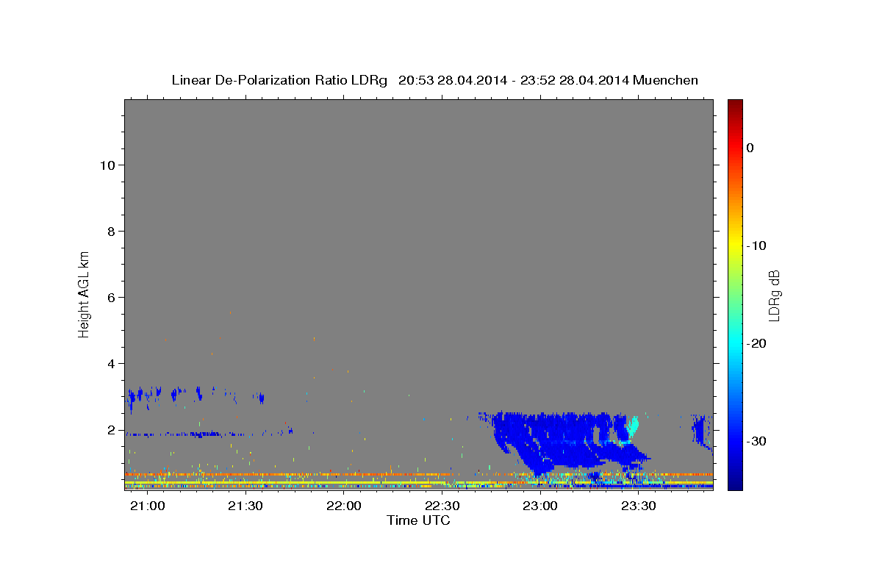Click the cyan patch in the cloud near 23:30
The width and height of the screenshot is (882, 588).
coord(632,427)
